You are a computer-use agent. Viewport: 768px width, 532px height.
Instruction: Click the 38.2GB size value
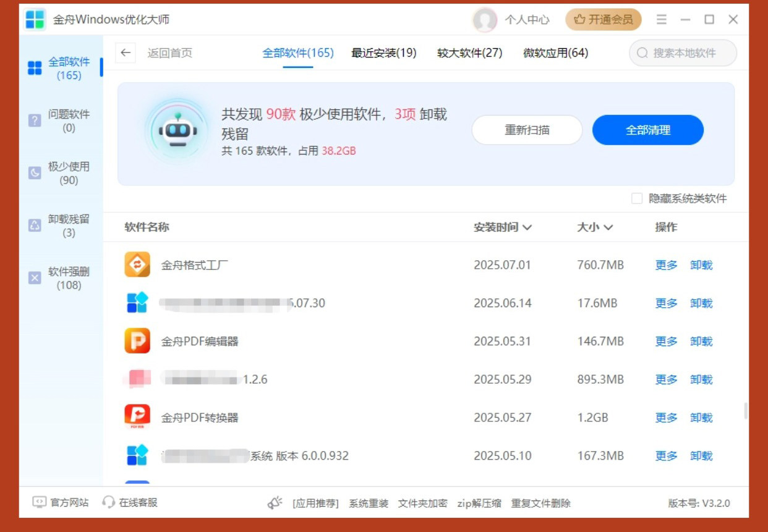tap(339, 151)
